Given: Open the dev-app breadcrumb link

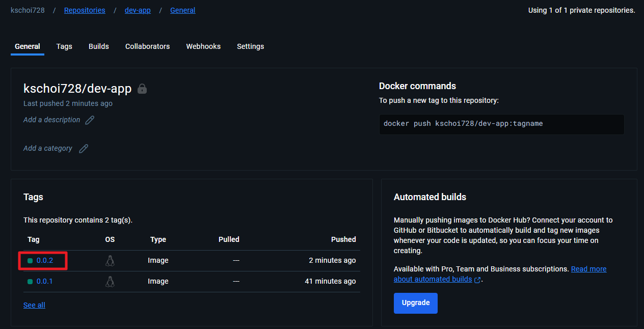Looking at the screenshot, I should coord(138,10).
